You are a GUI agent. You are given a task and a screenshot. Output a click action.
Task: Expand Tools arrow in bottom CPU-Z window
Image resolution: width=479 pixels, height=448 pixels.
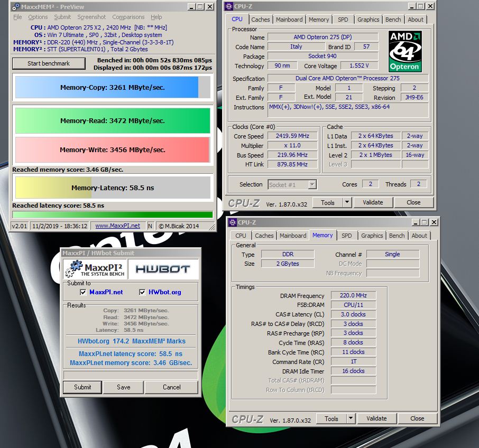[x=351, y=418]
